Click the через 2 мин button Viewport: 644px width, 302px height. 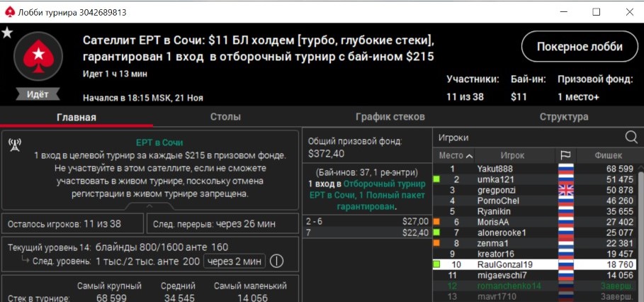click(x=235, y=261)
